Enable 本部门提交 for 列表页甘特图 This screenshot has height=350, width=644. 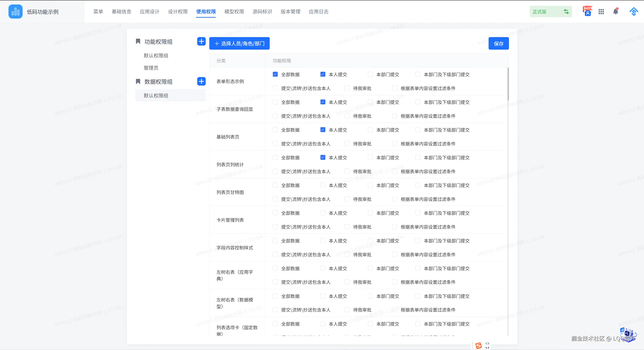(x=370, y=185)
